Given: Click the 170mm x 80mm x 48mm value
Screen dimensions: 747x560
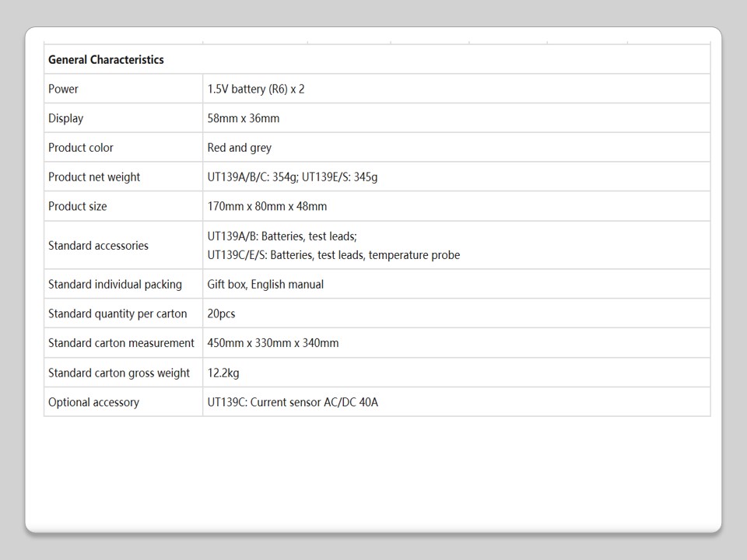Looking at the screenshot, I should (267, 206).
